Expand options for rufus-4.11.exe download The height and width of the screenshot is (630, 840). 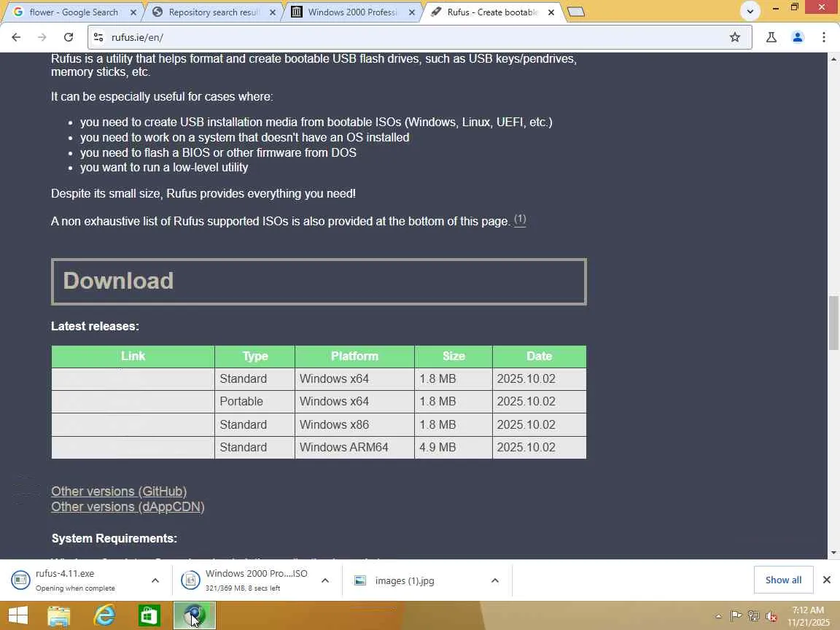(x=155, y=580)
